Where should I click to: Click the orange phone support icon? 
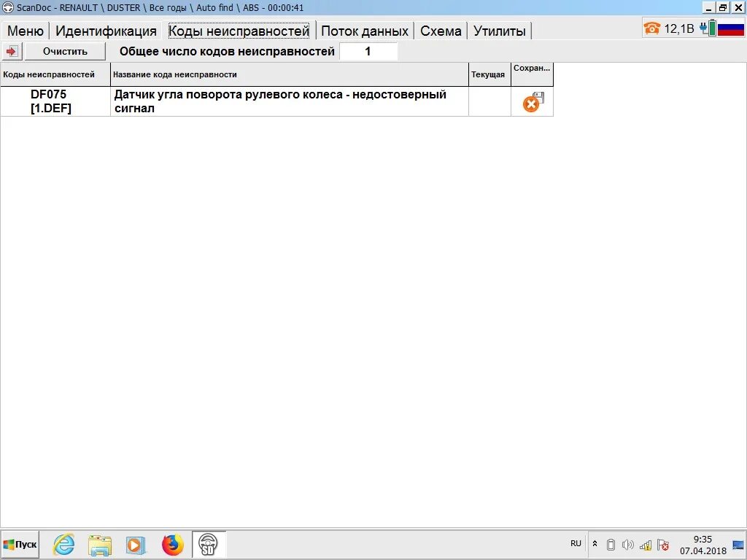tap(651, 28)
